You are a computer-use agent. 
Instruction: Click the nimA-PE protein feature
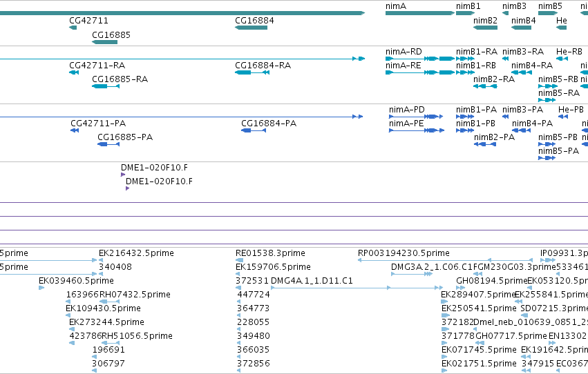point(417,130)
